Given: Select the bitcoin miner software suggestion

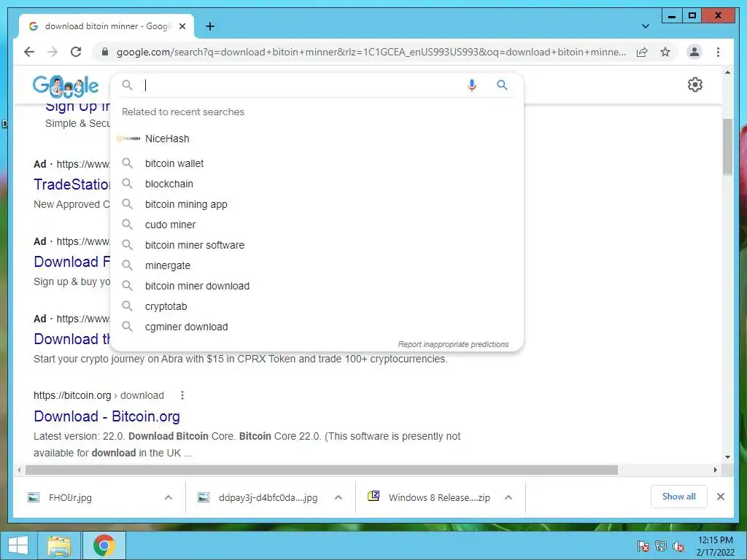Looking at the screenshot, I should click(317, 245).
